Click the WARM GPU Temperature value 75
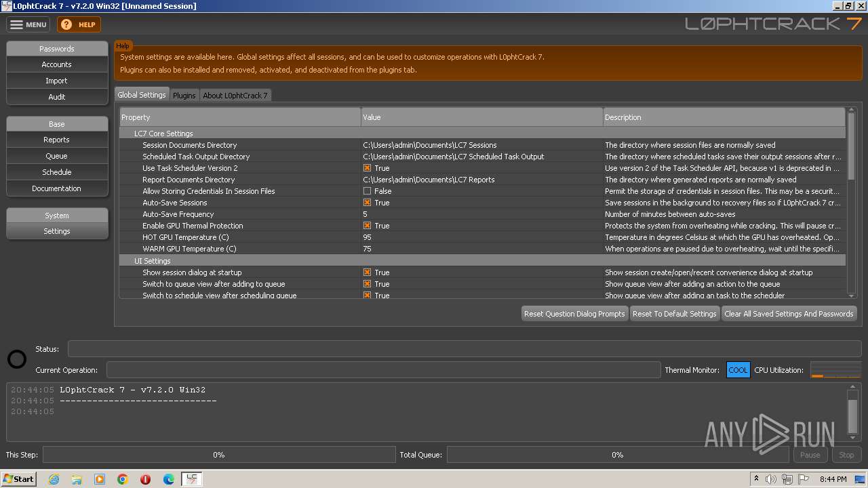The height and width of the screenshot is (488, 868). [x=367, y=249]
